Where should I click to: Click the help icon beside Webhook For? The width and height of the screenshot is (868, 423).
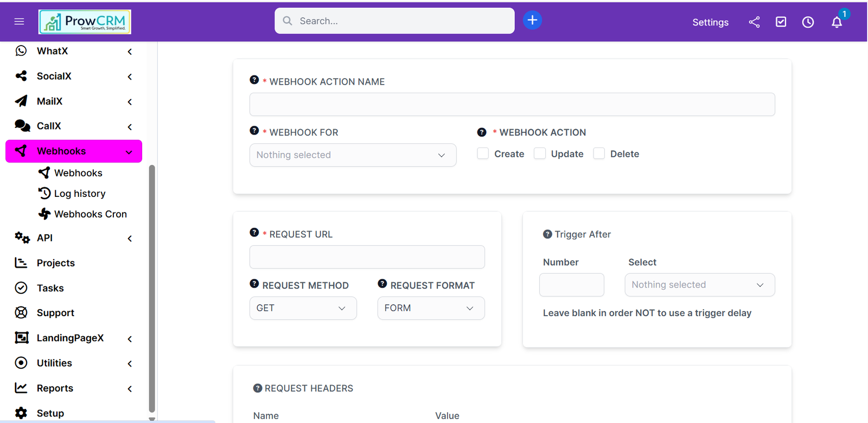(254, 131)
